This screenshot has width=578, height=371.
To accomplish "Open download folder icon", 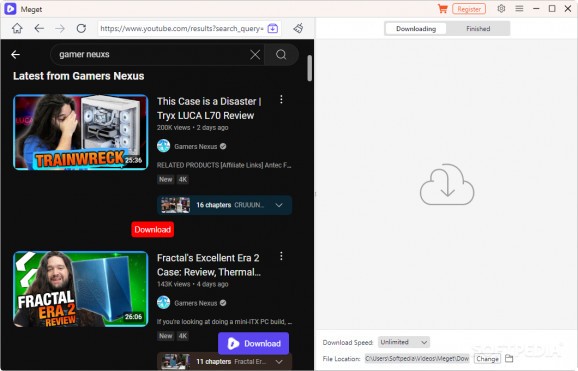I will 509,358.
